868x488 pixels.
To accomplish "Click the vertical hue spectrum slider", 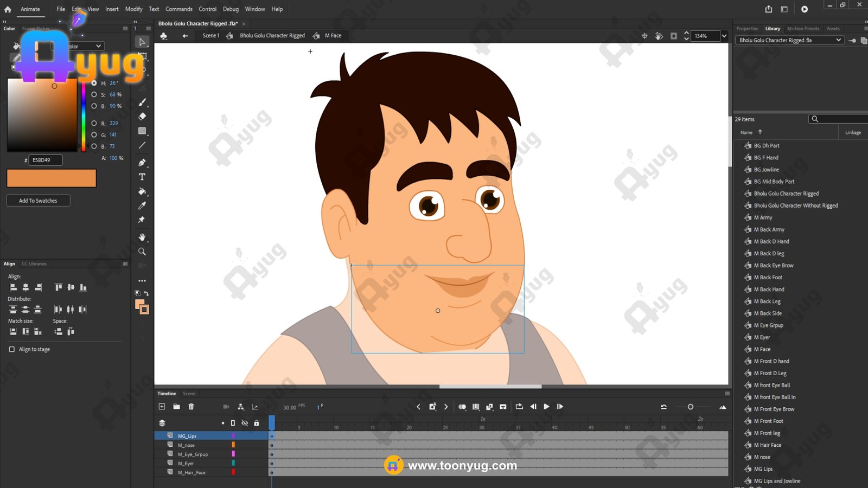I will pyautogui.click(x=83, y=117).
